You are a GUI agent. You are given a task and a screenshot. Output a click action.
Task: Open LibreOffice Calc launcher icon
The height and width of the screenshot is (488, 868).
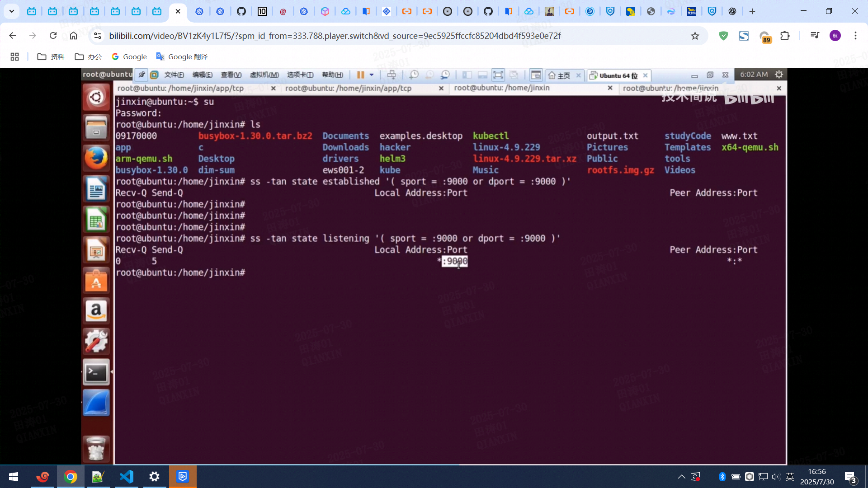click(96, 220)
